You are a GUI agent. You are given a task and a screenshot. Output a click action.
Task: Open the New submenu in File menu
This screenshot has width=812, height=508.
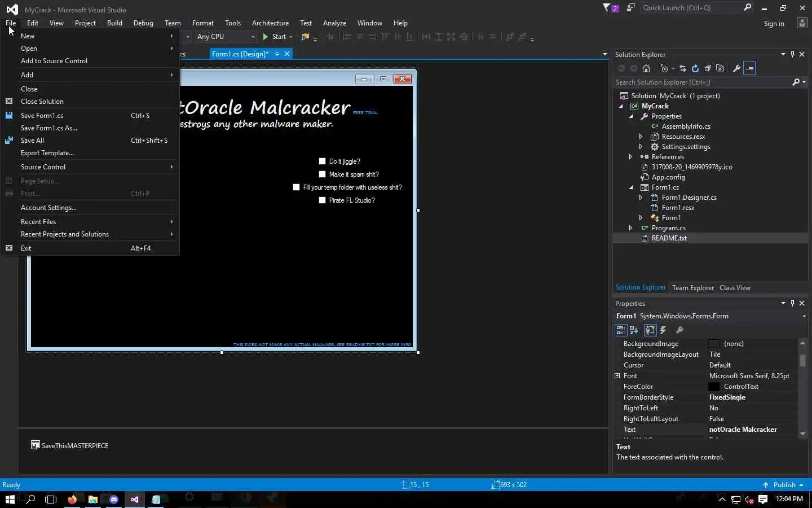90,36
